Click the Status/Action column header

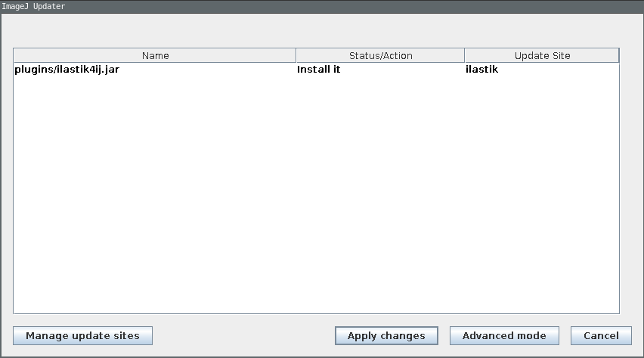point(380,56)
